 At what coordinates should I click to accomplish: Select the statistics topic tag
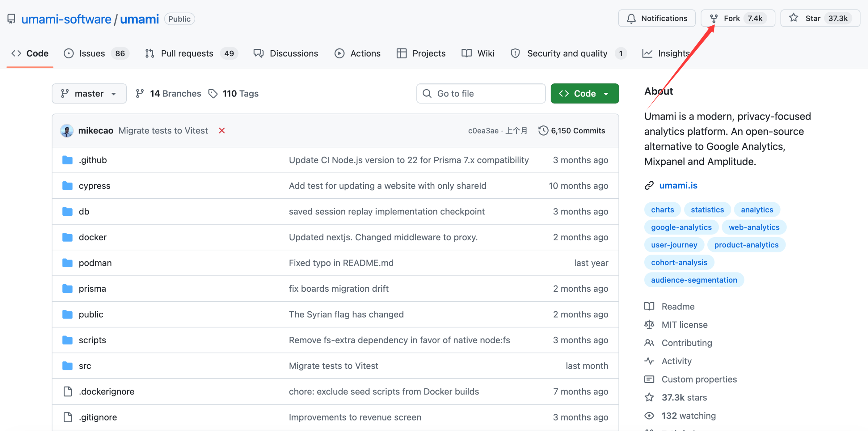pos(707,210)
